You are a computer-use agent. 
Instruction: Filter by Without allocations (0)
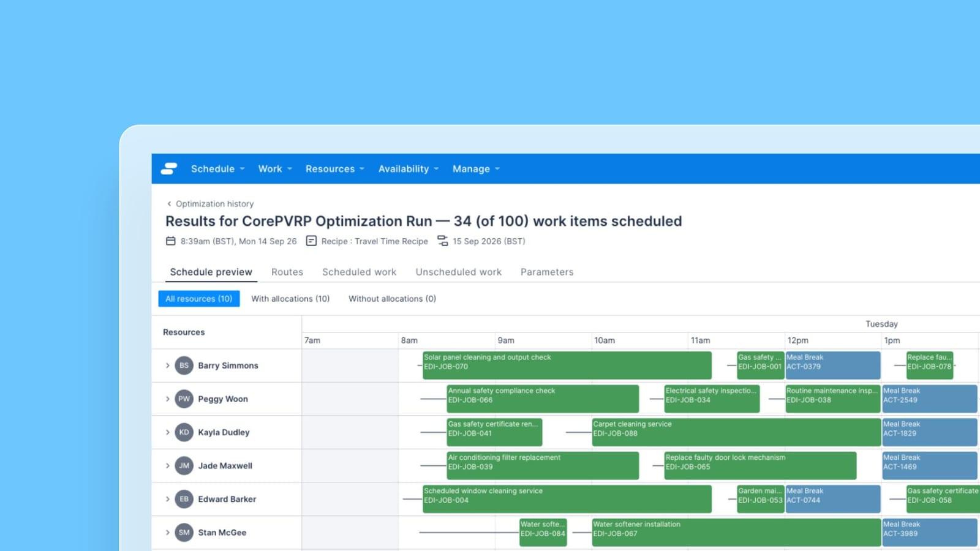click(x=392, y=299)
